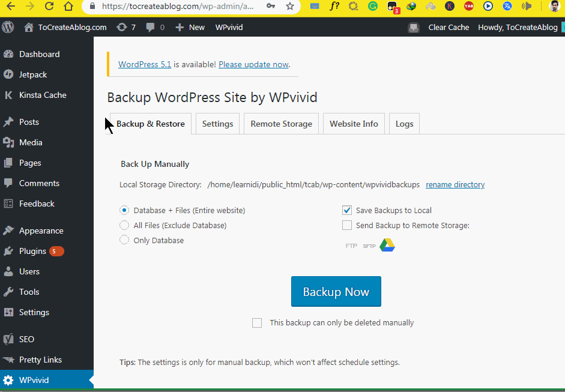Open the comments bubble in admin bar

(155, 28)
